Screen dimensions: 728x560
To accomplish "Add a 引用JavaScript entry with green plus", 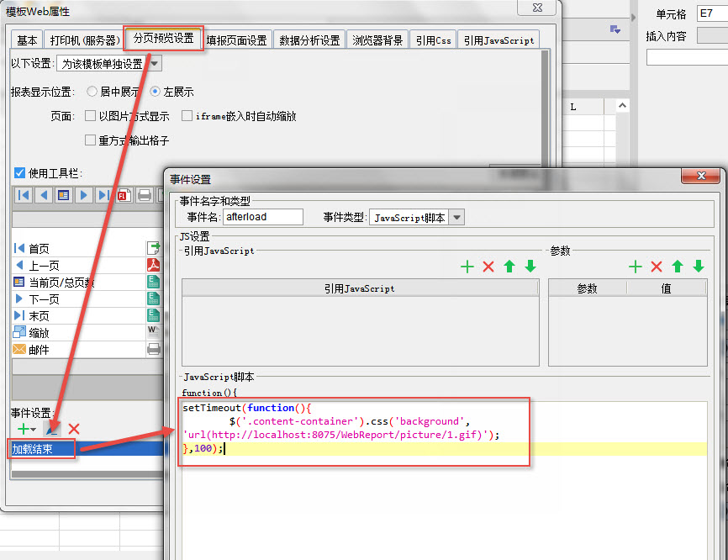I will [467, 267].
